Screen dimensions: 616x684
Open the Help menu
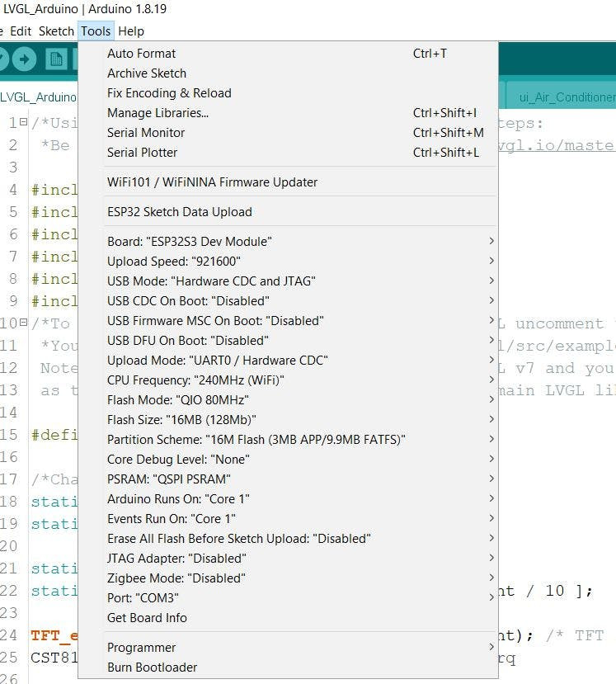(x=131, y=31)
